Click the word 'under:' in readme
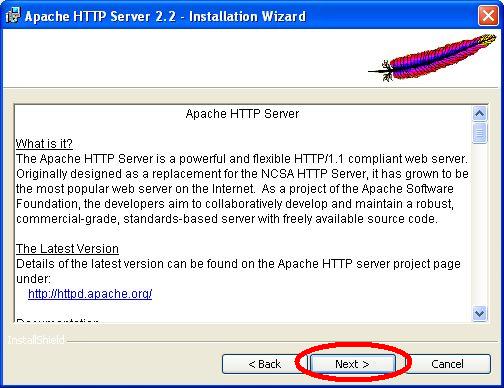 point(33,279)
